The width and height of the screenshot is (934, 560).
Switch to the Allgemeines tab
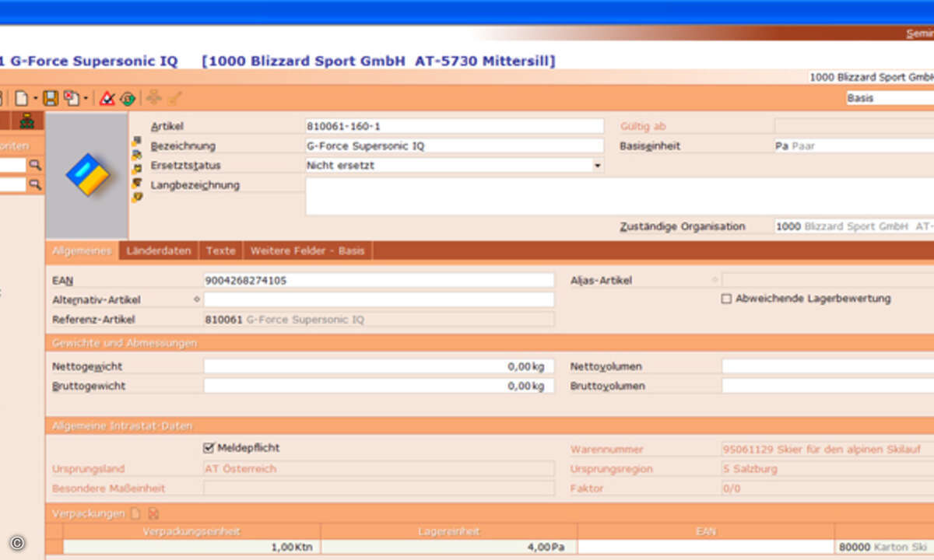coord(83,250)
